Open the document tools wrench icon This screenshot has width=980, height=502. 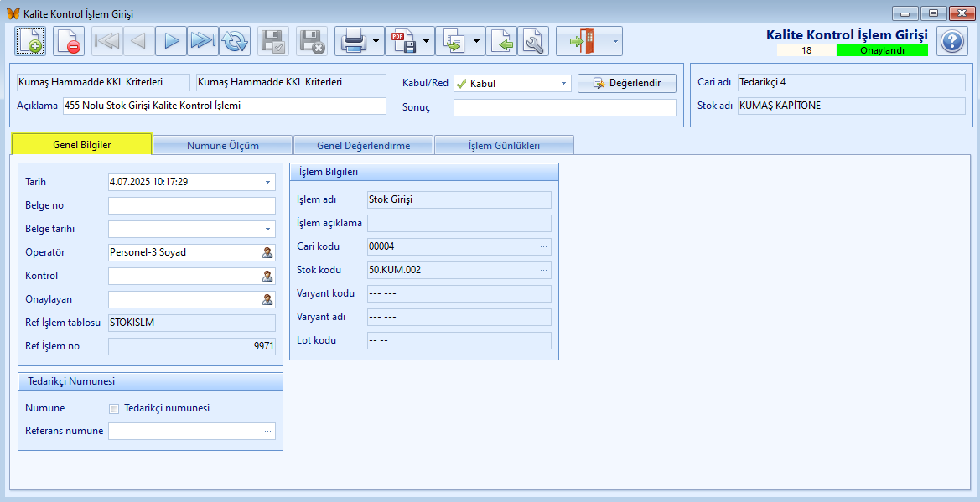pos(533,41)
